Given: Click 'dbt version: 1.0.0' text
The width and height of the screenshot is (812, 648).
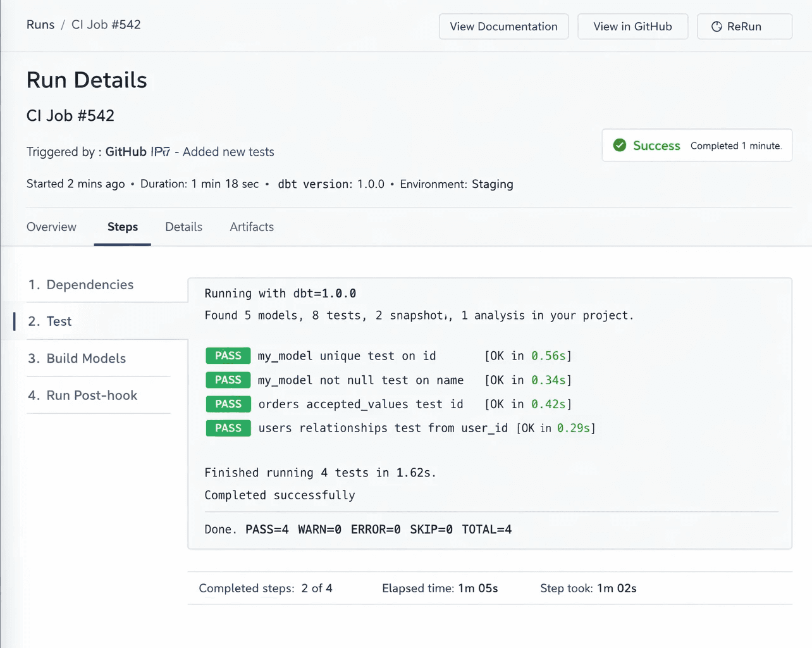Looking at the screenshot, I should tap(331, 184).
